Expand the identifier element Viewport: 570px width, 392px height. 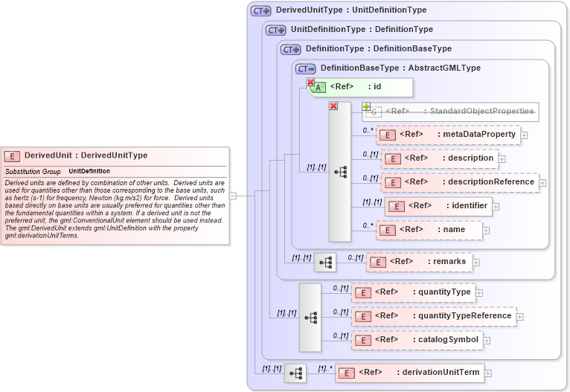tap(496, 207)
